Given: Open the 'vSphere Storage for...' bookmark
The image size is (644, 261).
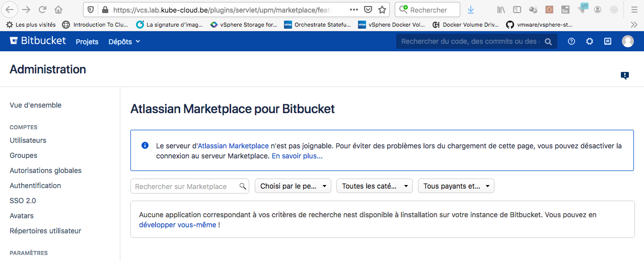Looking at the screenshot, I should click(244, 24).
